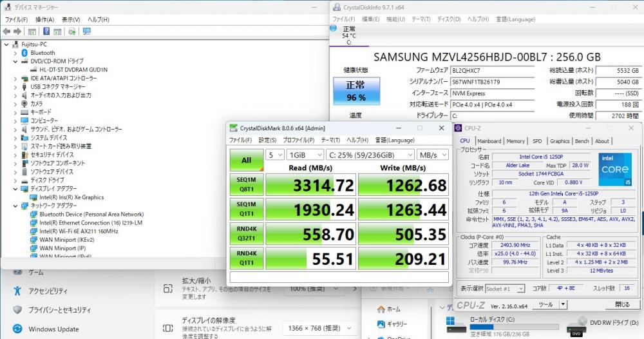Viewport: 644px width, 339px height.
Task: Click the Back arrow in Device Manager toolbar
Action: click(6, 31)
